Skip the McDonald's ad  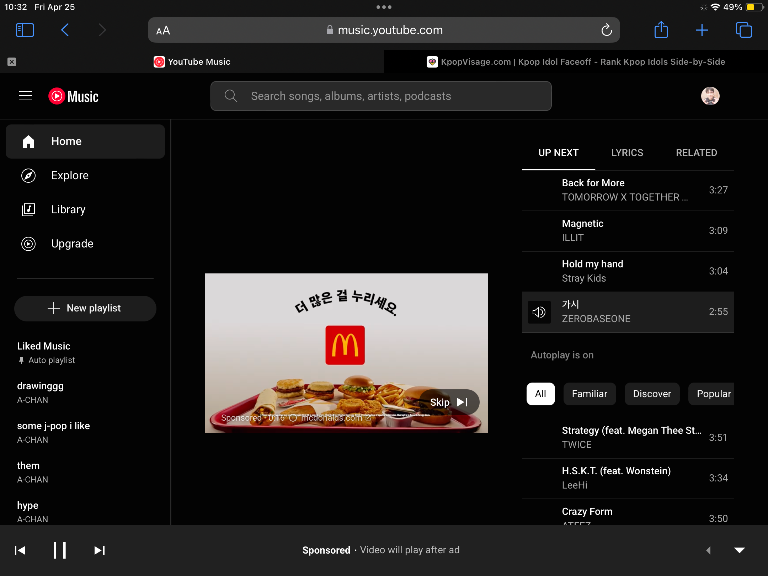pos(449,402)
